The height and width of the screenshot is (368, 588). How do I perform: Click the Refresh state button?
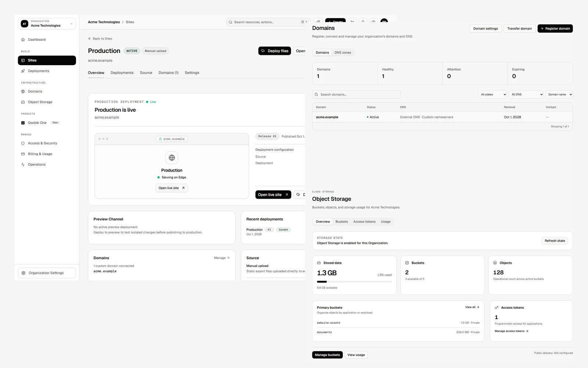[x=555, y=241]
